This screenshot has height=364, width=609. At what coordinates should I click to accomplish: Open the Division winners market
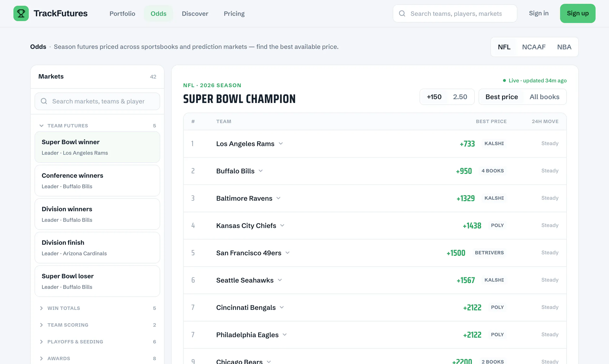point(97,214)
